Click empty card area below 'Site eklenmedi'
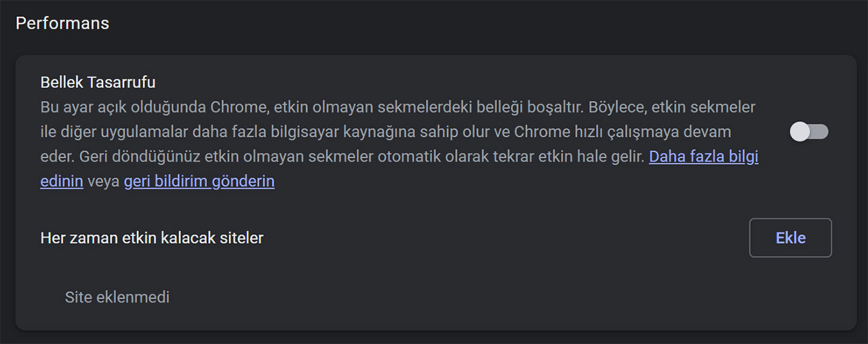This screenshot has width=868, height=344. pyautogui.click(x=434, y=319)
